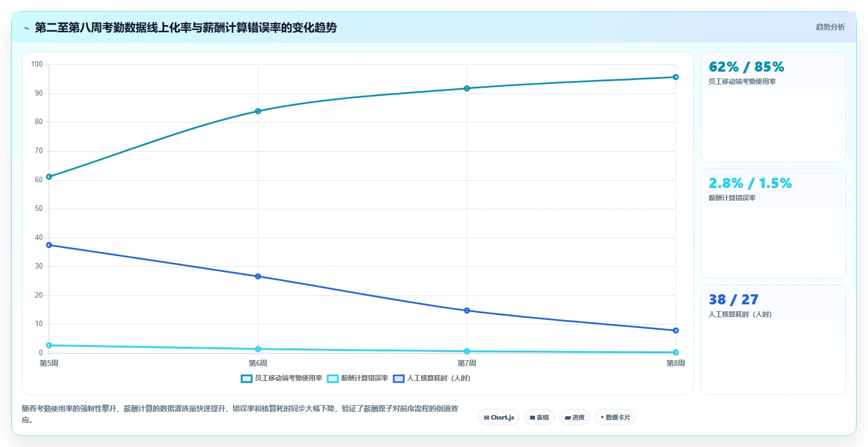868x447 pixels.
Task: Click the 人工核算耗时 point at 第6周
Action: [x=258, y=276]
